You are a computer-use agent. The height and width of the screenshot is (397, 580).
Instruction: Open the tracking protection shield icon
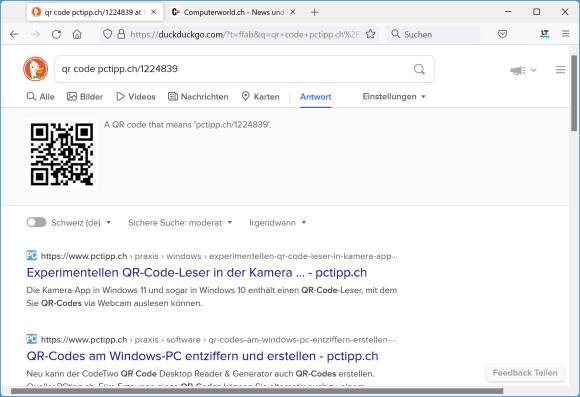(107, 34)
